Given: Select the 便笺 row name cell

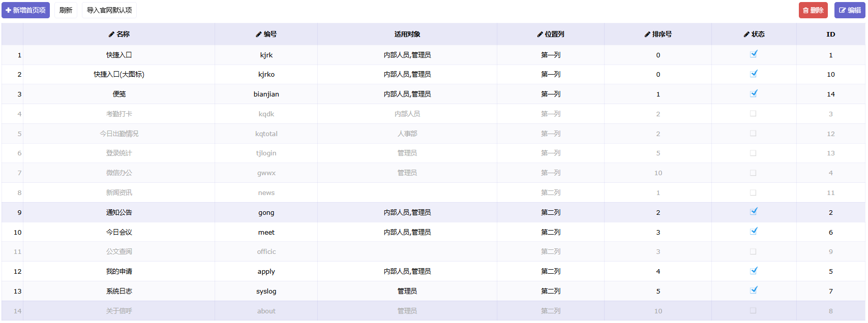Looking at the screenshot, I should [119, 94].
